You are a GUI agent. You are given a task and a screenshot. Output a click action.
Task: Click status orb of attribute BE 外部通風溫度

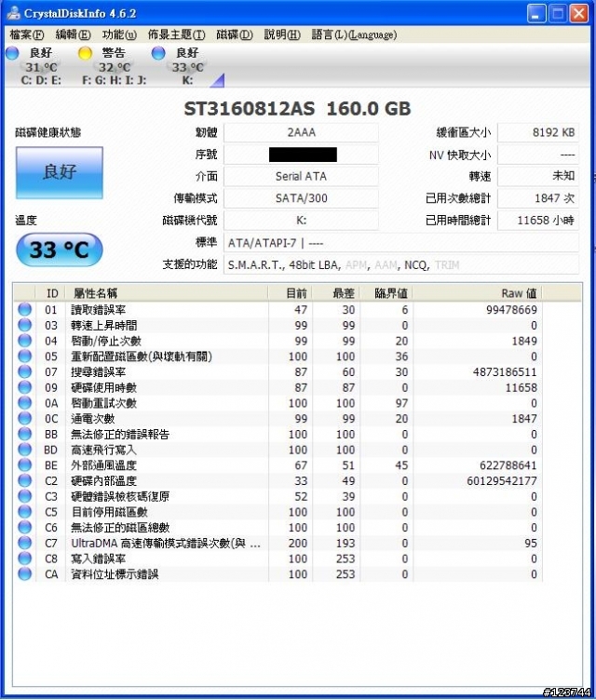(24, 465)
